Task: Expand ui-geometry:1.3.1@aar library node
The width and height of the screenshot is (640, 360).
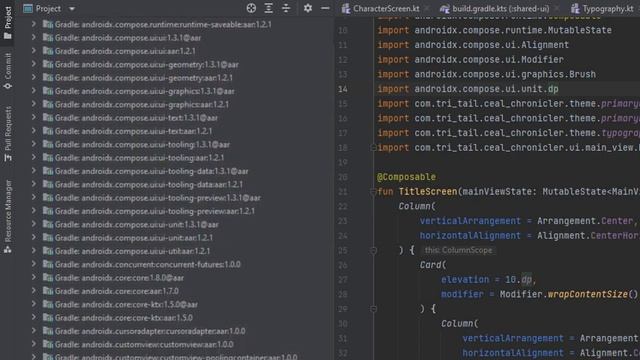Action: point(34,64)
